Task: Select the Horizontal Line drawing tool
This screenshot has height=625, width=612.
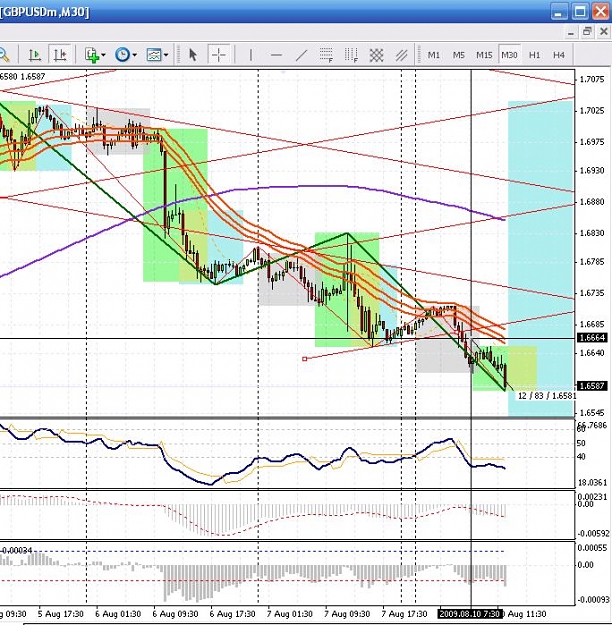Action: click(x=276, y=55)
